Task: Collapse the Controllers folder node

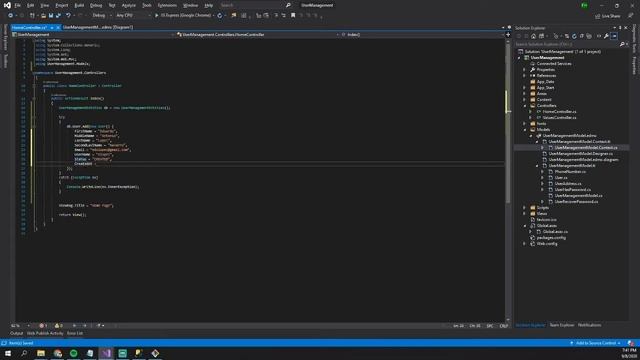Action: [525, 106]
